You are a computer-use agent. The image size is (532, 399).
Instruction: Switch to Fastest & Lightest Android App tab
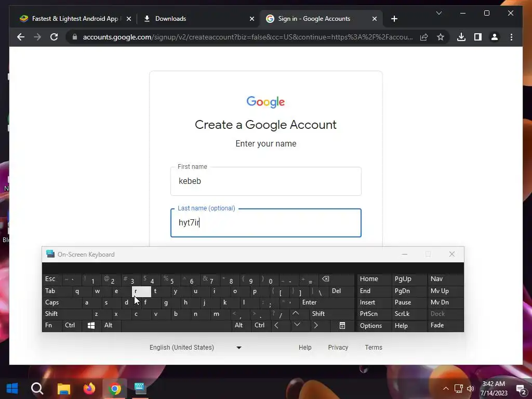pyautogui.click(x=75, y=19)
